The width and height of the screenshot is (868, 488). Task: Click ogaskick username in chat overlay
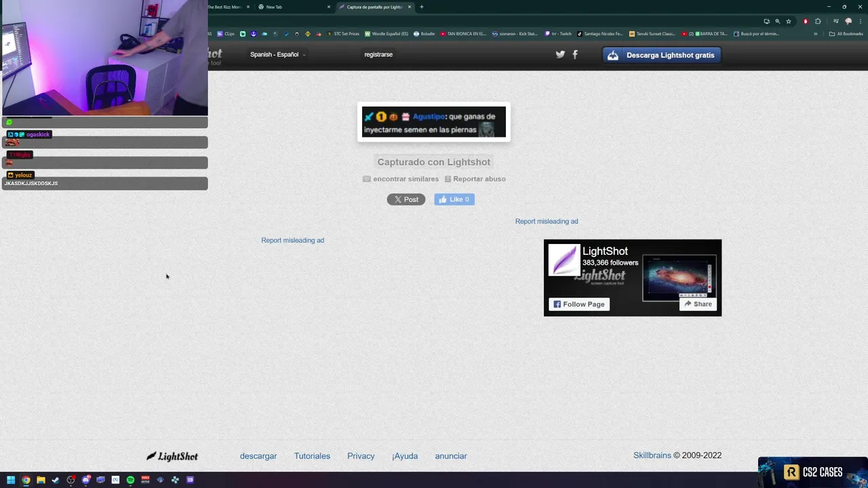(x=38, y=135)
